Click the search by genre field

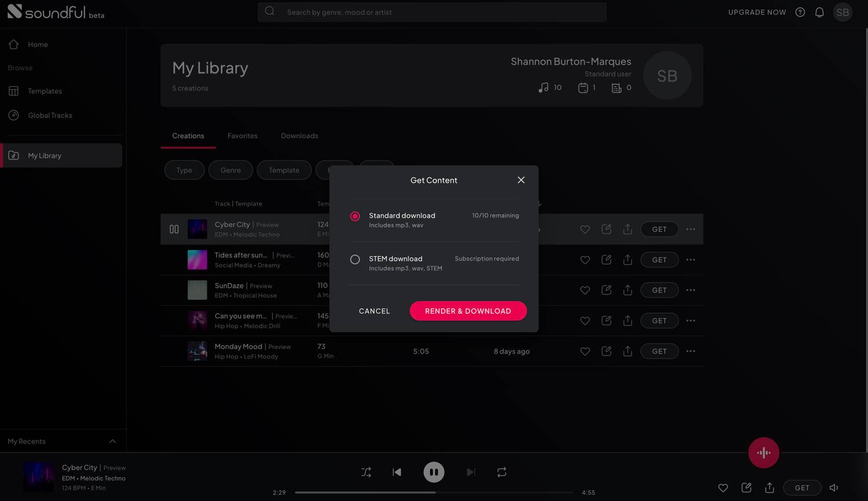click(432, 12)
